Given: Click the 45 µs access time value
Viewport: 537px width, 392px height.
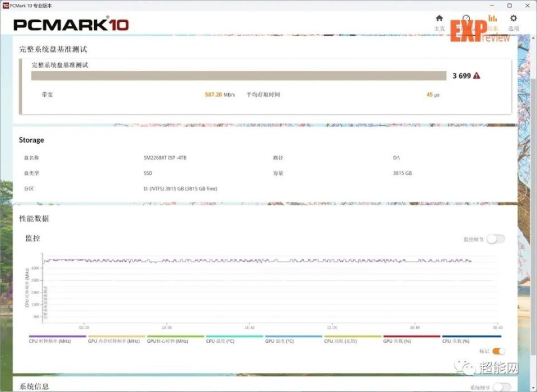Looking at the screenshot, I should (433, 95).
